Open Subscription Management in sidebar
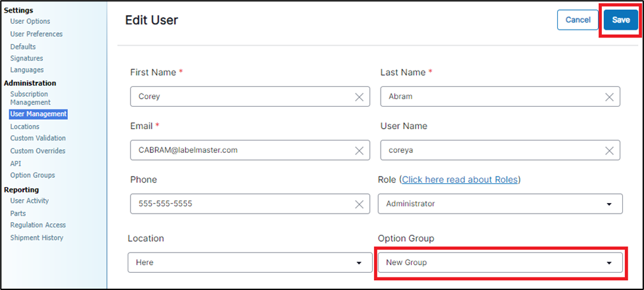 (30, 98)
